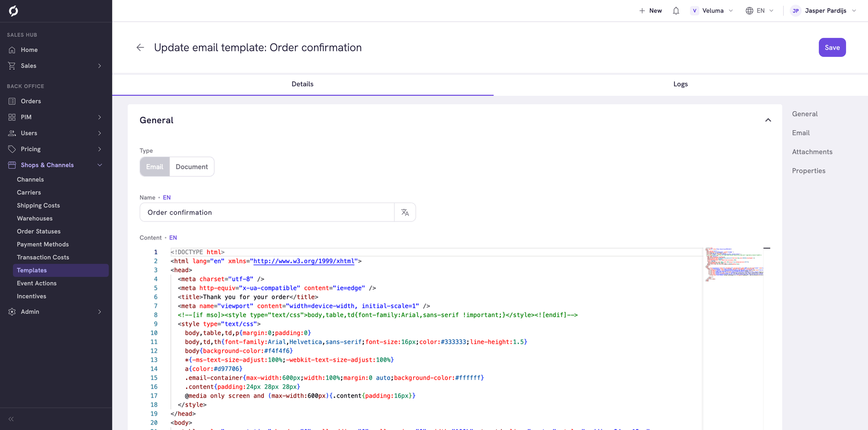Screen dimensions: 868x430
Task: Collapse the Shops & Channels chevron
Action: click(100, 165)
